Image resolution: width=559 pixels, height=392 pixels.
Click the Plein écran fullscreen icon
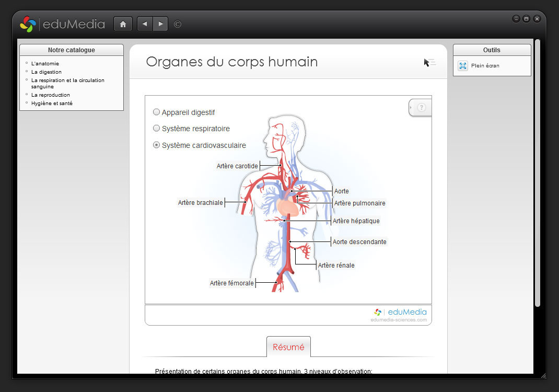coord(463,66)
